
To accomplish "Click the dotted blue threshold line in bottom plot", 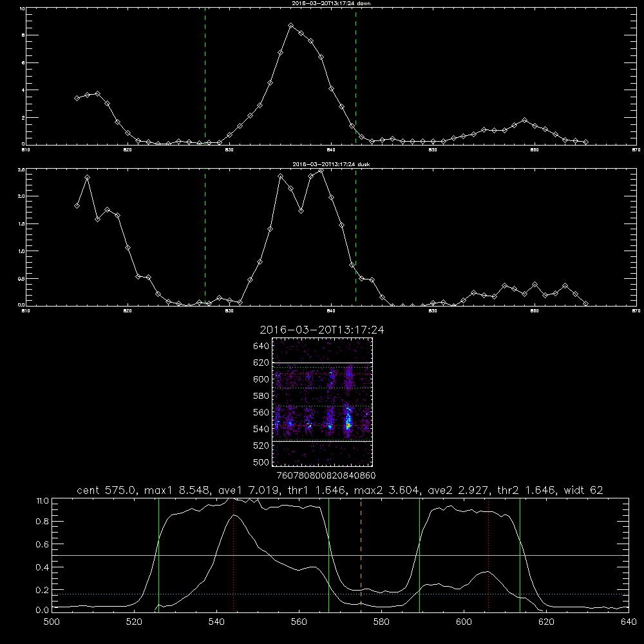I will [x=340, y=594].
